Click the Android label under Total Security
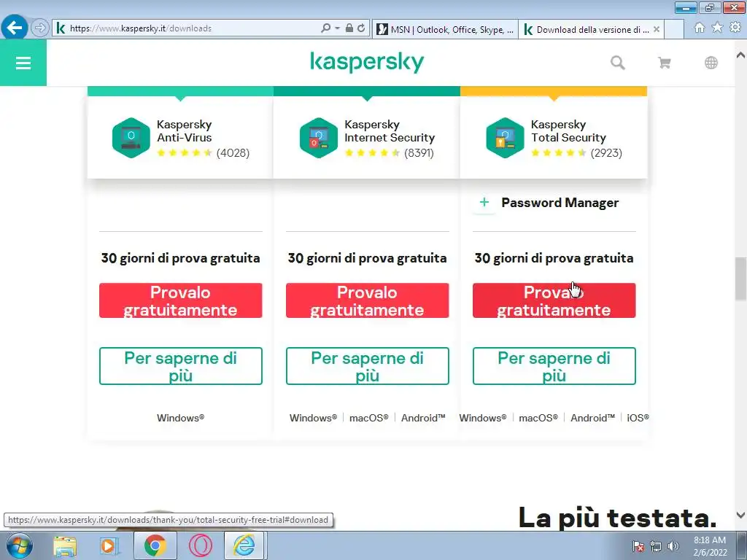This screenshot has height=560, width=747. click(x=592, y=418)
